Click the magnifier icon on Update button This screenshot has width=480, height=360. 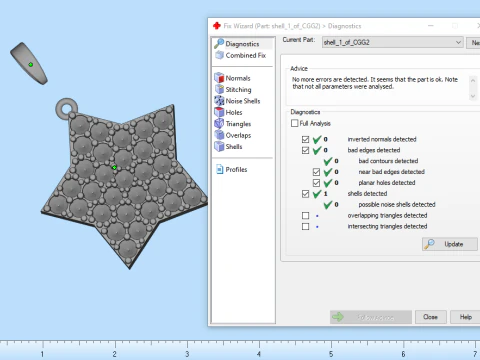(429, 244)
